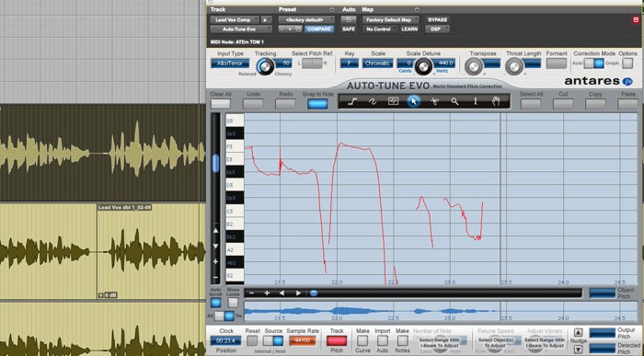Click the Copy button

[x=595, y=104]
